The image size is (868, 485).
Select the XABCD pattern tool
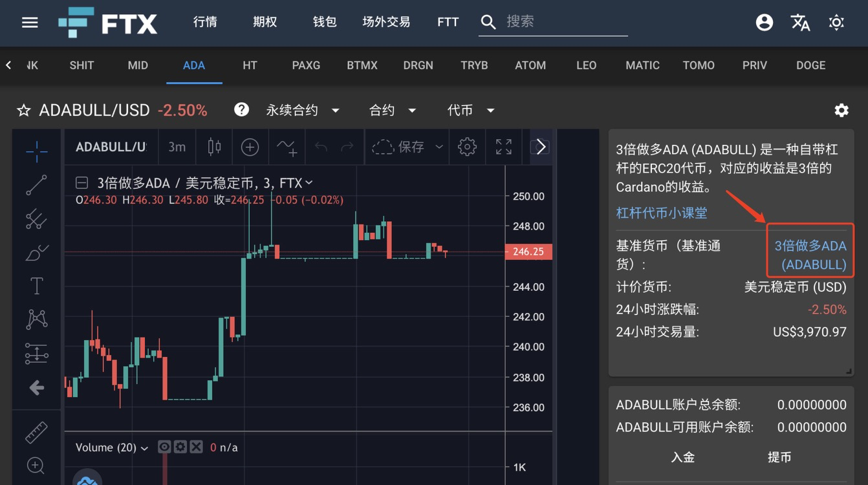[37, 319]
